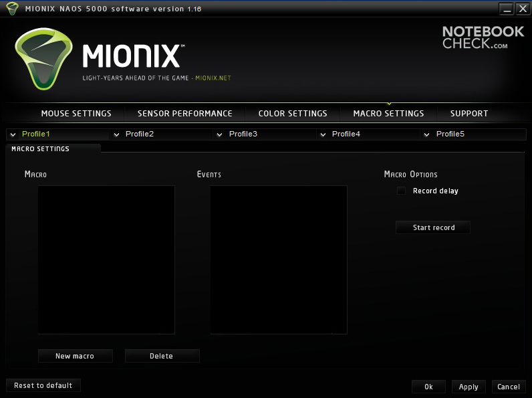The image size is (532, 398).
Task: Select Profile1 label
Action: (x=36, y=134)
